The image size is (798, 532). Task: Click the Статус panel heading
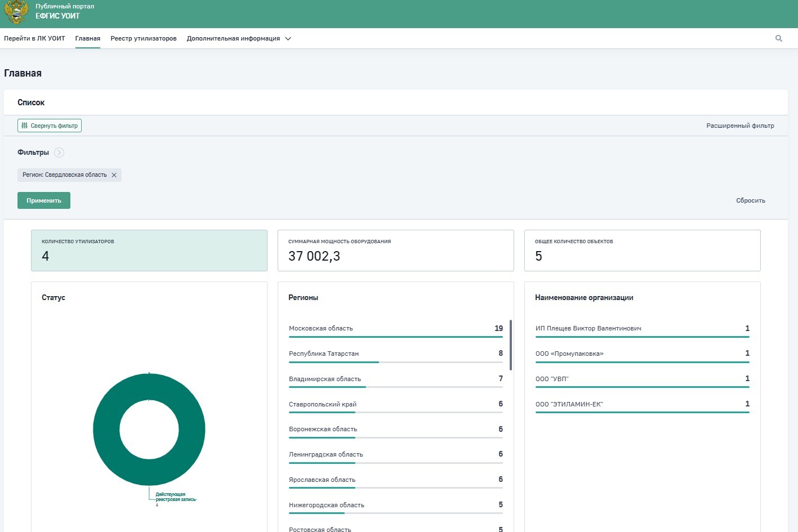pyautogui.click(x=54, y=298)
